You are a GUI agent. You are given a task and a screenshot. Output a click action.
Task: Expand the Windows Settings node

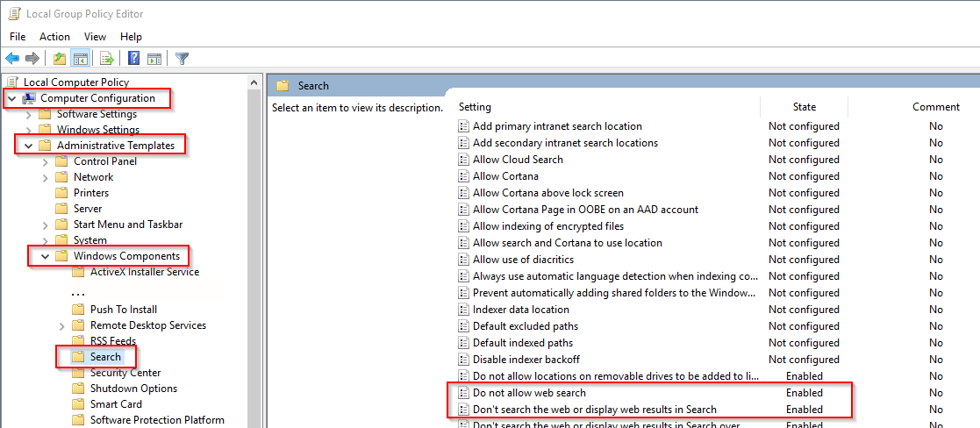[x=28, y=130]
